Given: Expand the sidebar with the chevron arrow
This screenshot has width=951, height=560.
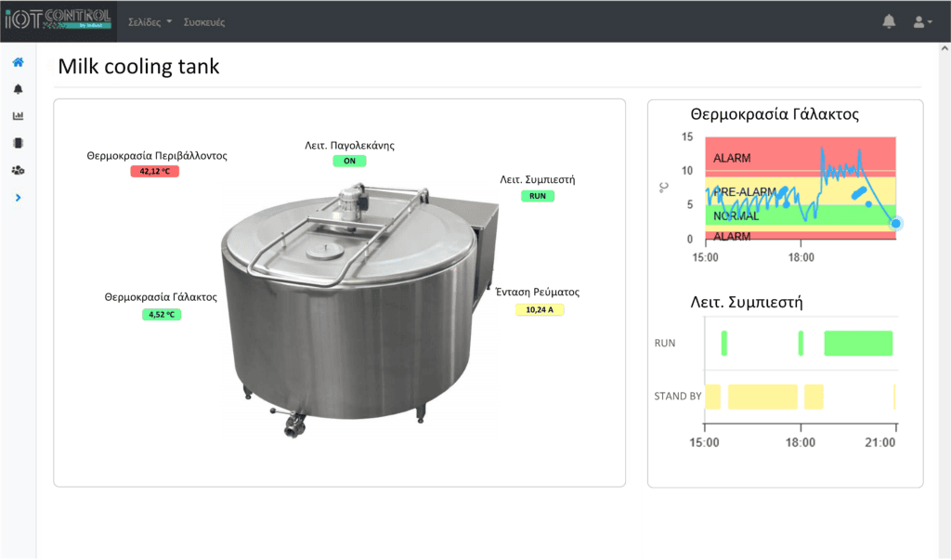Looking at the screenshot, I should tap(18, 197).
